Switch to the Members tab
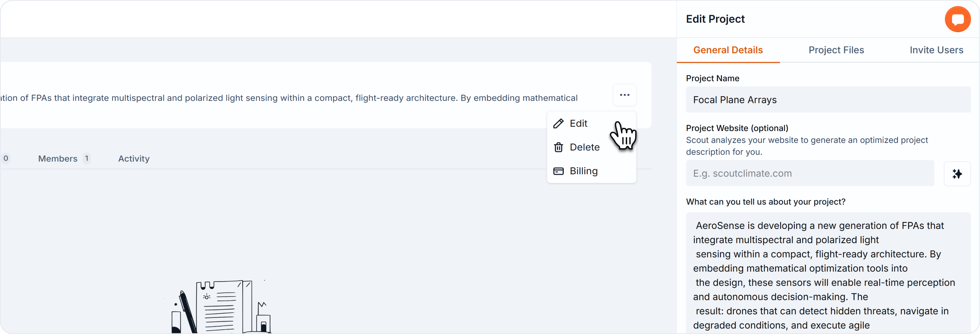 click(x=58, y=159)
